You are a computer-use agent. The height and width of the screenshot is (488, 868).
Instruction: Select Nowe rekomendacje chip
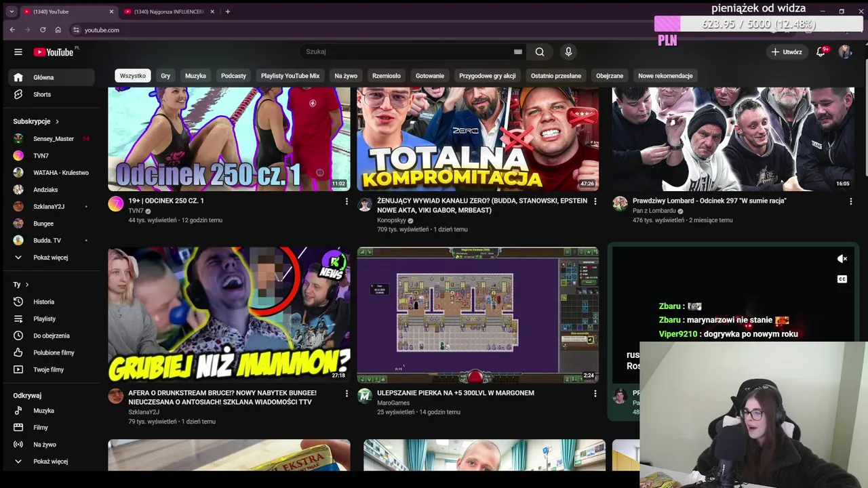point(665,76)
